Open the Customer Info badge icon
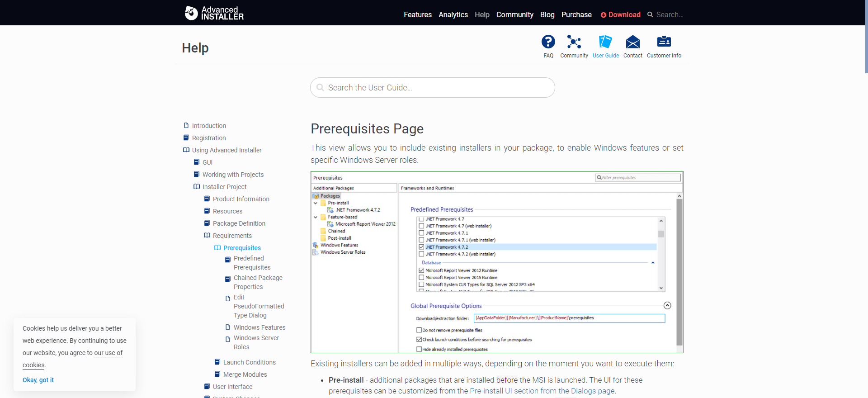 [664, 42]
